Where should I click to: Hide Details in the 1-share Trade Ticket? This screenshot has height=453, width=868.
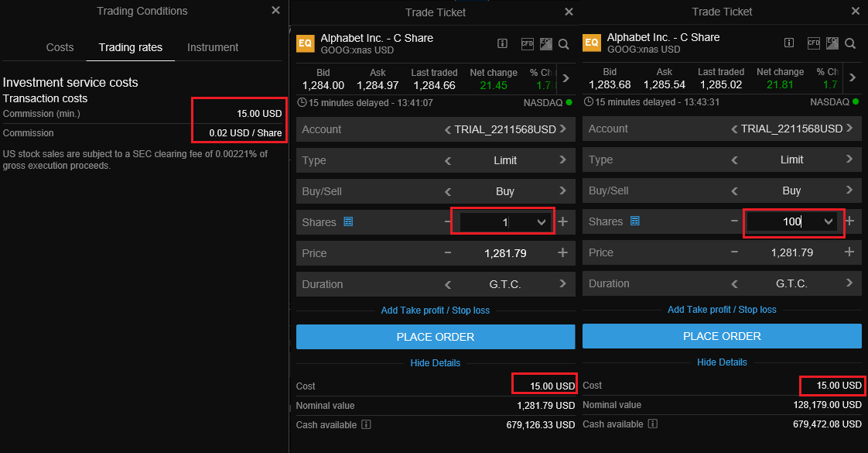(435, 363)
